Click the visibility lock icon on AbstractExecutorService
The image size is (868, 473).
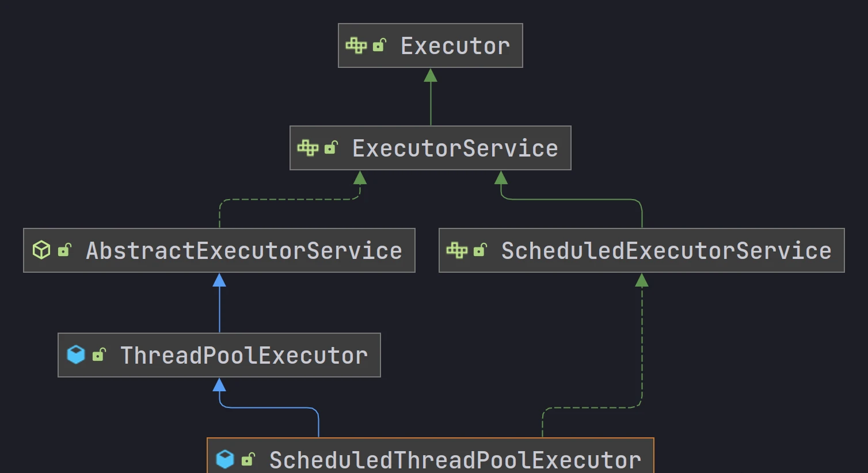point(64,250)
